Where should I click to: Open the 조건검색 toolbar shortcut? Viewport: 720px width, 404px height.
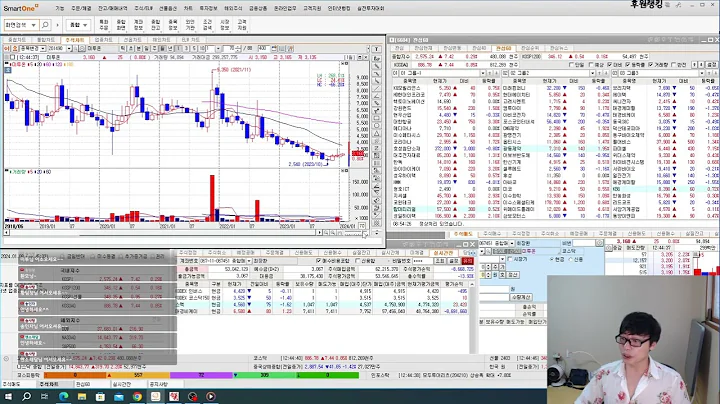click(208, 25)
